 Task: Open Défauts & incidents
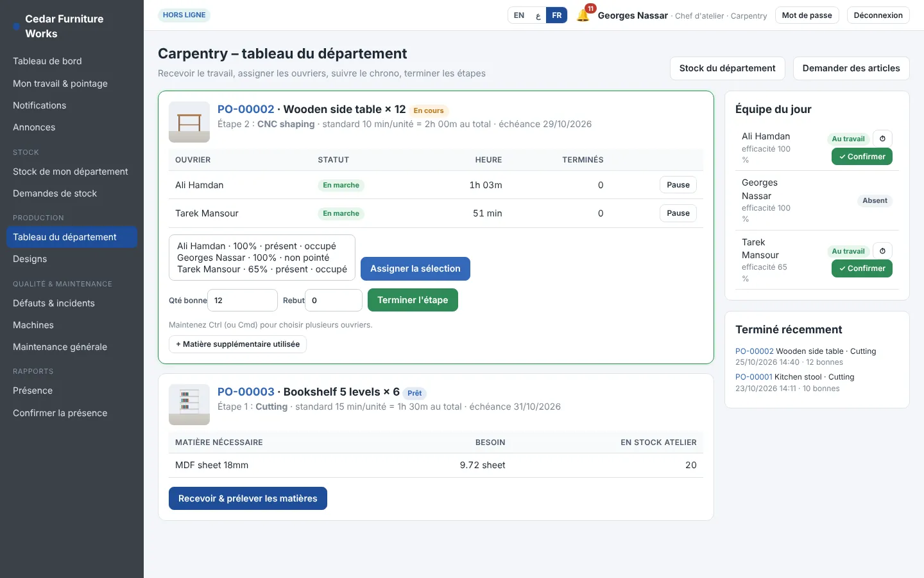click(72, 303)
